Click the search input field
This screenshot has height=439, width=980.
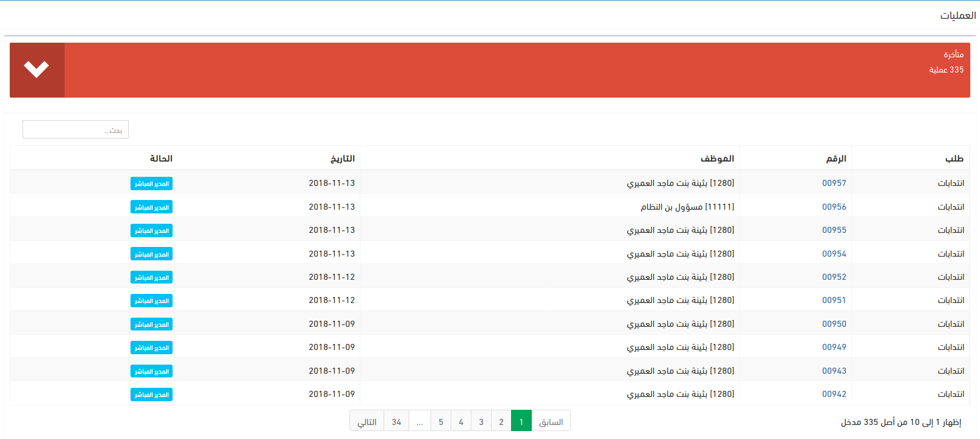pyautogui.click(x=76, y=129)
